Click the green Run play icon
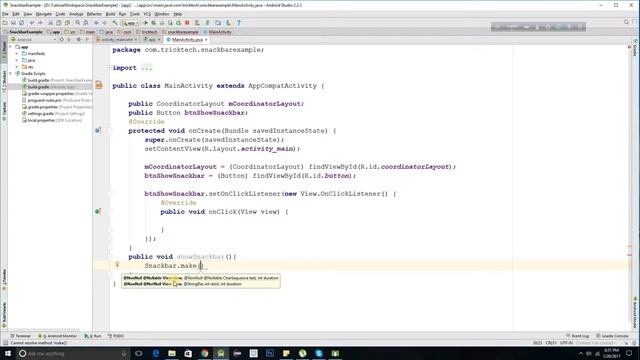Viewport: 640px width, 360px height. [145, 23]
